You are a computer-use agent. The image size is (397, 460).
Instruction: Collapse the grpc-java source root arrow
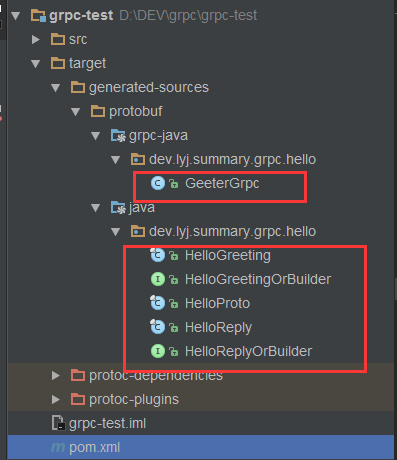[96, 136]
